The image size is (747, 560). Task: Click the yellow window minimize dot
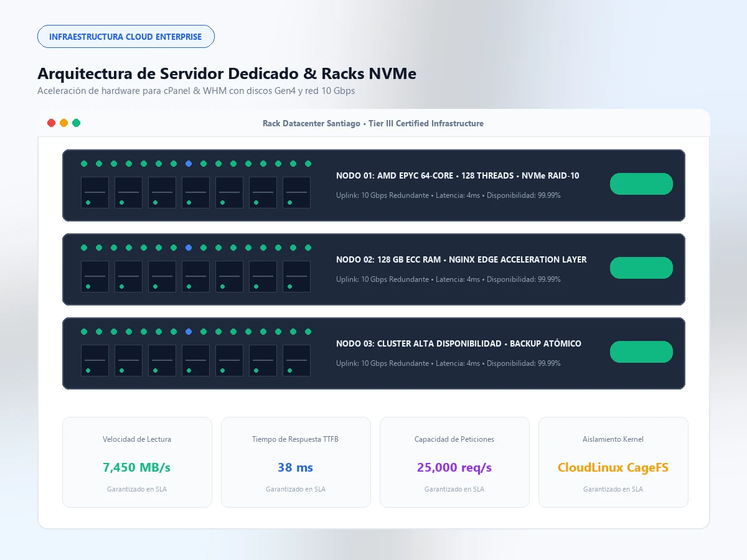tap(63, 123)
